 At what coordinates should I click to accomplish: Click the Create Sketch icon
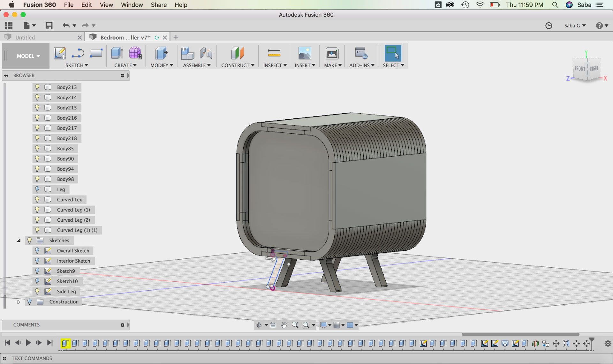coord(60,53)
